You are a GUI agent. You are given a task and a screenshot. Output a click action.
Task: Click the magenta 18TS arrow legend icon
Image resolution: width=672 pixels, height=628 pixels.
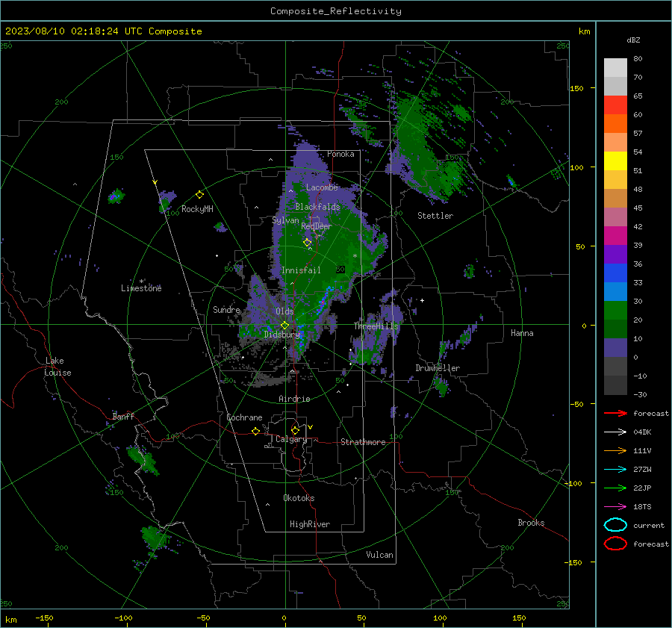[615, 507]
